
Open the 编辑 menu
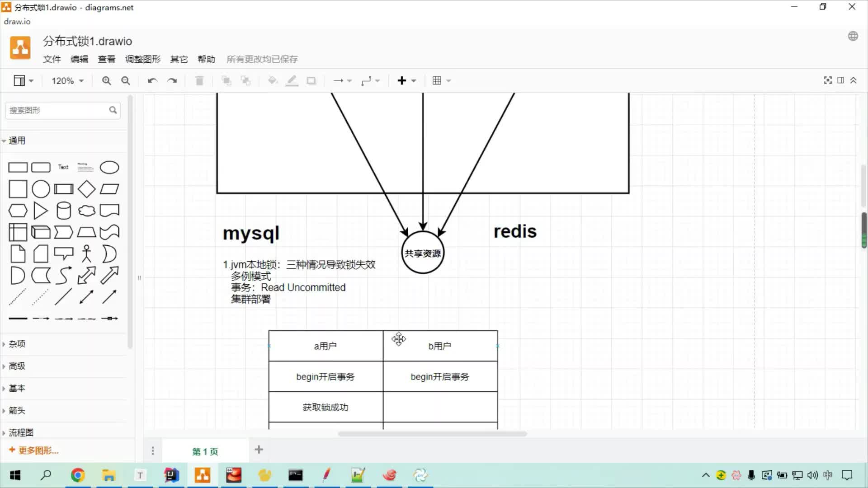click(79, 59)
